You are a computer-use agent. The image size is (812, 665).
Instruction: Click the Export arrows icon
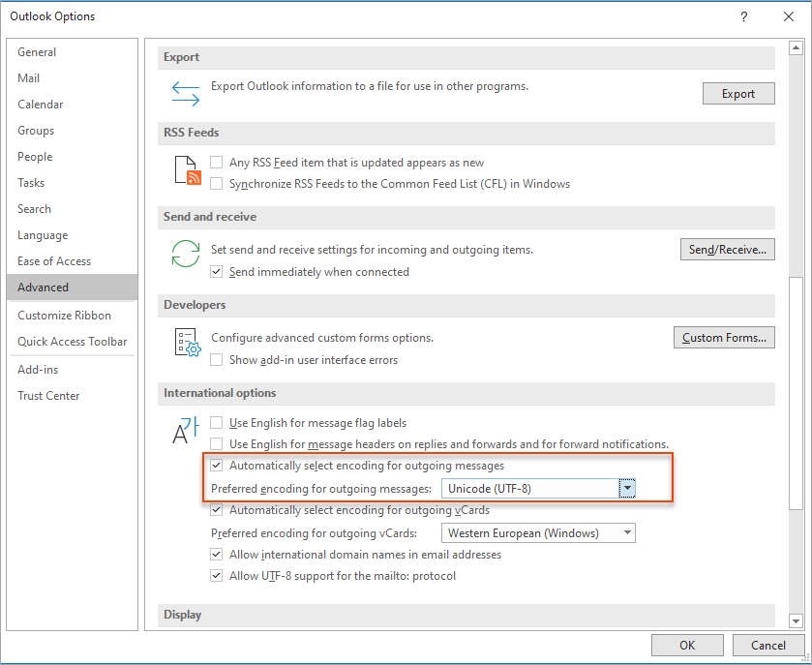pos(185,92)
